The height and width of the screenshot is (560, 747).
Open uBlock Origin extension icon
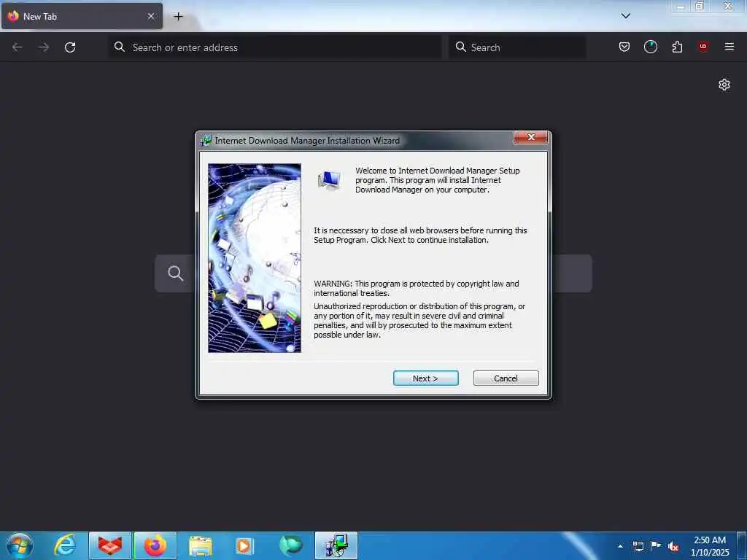(x=703, y=47)
